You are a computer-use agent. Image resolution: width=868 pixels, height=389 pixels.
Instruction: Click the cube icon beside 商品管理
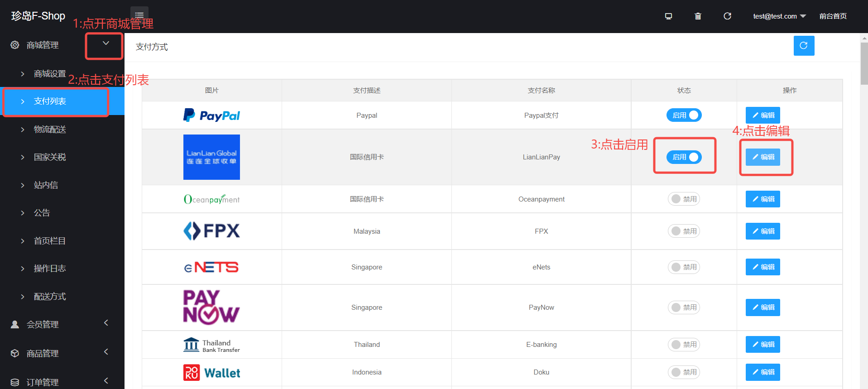coord(15,353)
